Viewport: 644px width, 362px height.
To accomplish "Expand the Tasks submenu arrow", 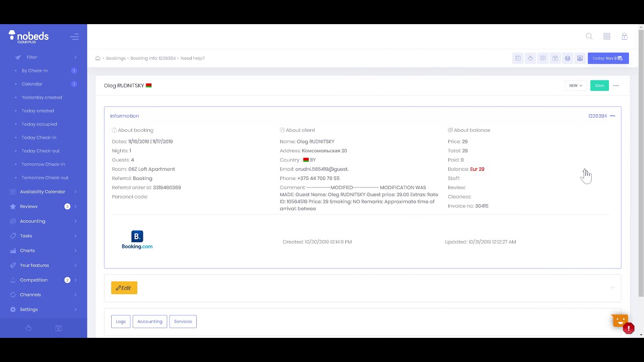I will (x=75, y=236).
